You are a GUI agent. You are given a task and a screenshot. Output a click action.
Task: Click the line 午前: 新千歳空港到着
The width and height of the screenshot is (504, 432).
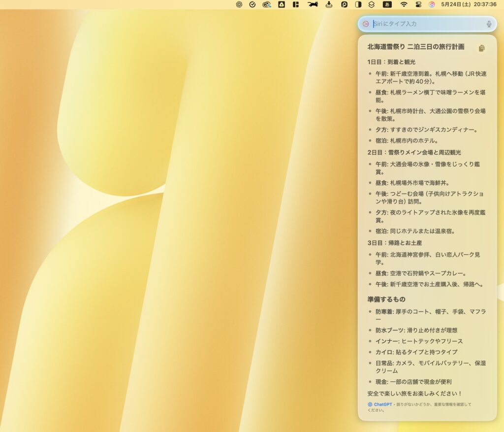click(431, 77)
